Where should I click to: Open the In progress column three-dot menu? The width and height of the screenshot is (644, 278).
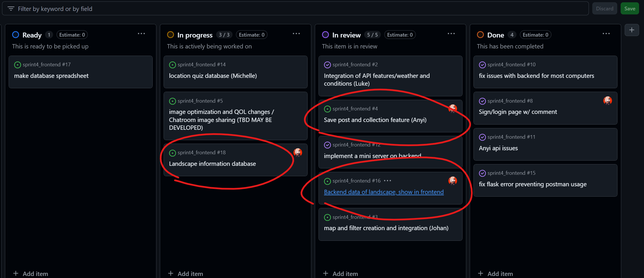pos(296,34)
